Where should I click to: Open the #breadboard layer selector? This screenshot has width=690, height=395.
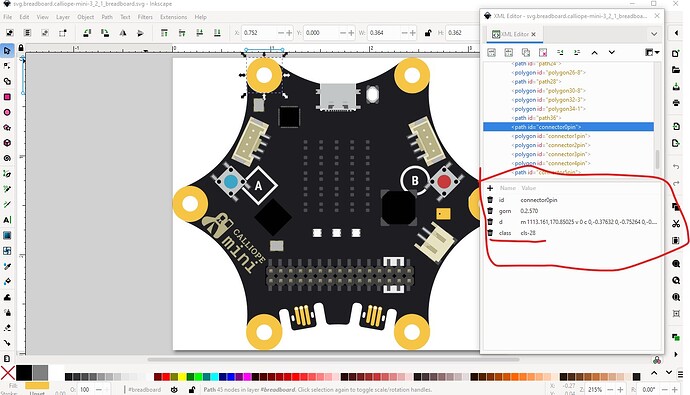[145, 390]
